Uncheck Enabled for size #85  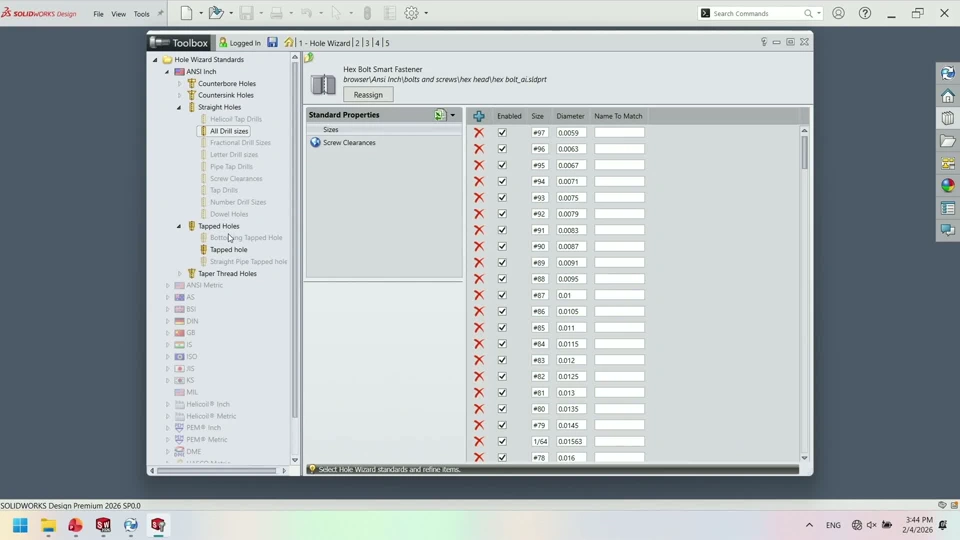[502, 328]
